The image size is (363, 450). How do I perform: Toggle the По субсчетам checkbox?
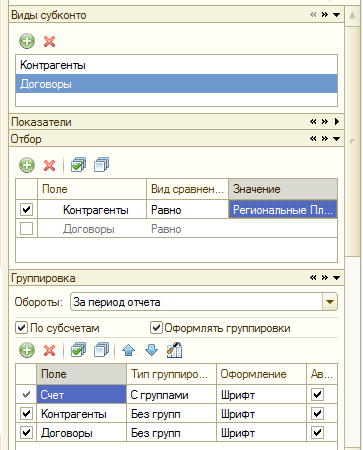[x=21, y=328]
